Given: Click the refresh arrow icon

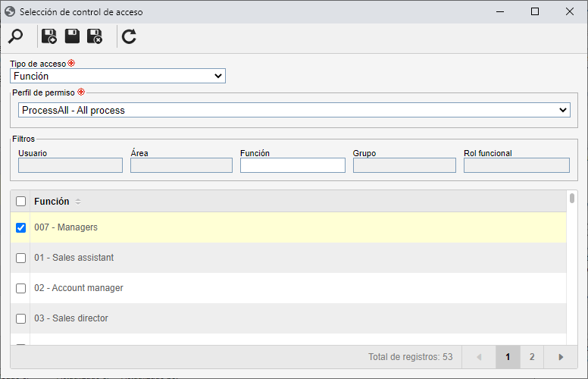Looking at the screenshot, I should [129, 36].
